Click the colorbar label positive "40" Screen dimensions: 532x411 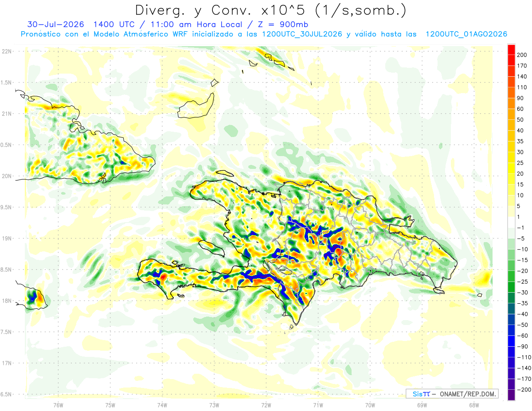coord(520,130)
